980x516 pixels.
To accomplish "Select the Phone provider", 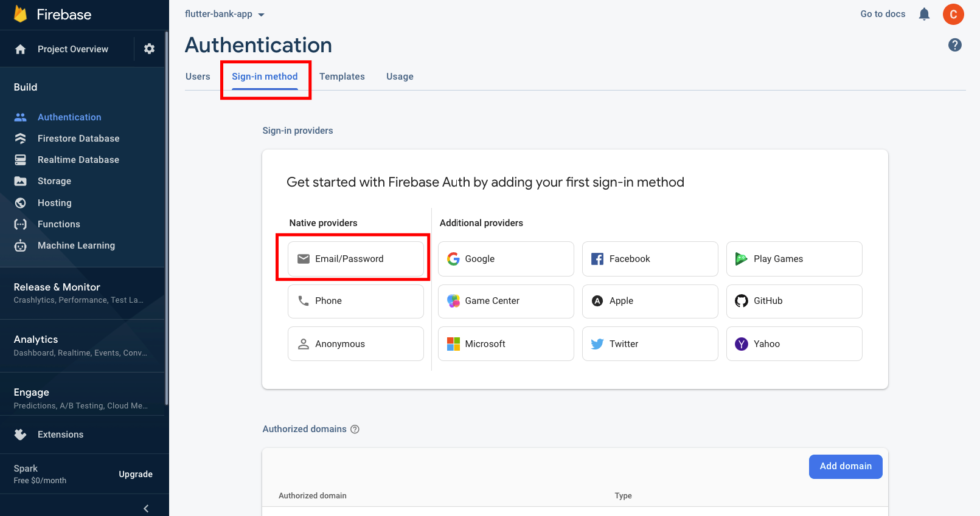I will coord(356,301).
